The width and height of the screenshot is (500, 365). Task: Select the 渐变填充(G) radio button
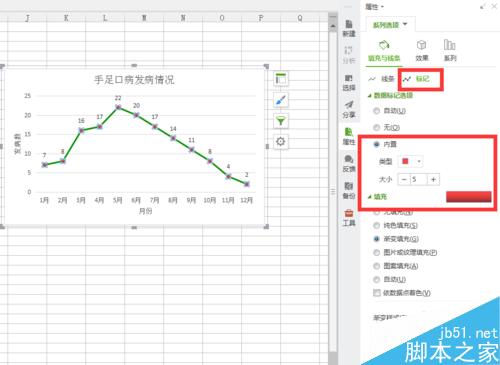377,239
